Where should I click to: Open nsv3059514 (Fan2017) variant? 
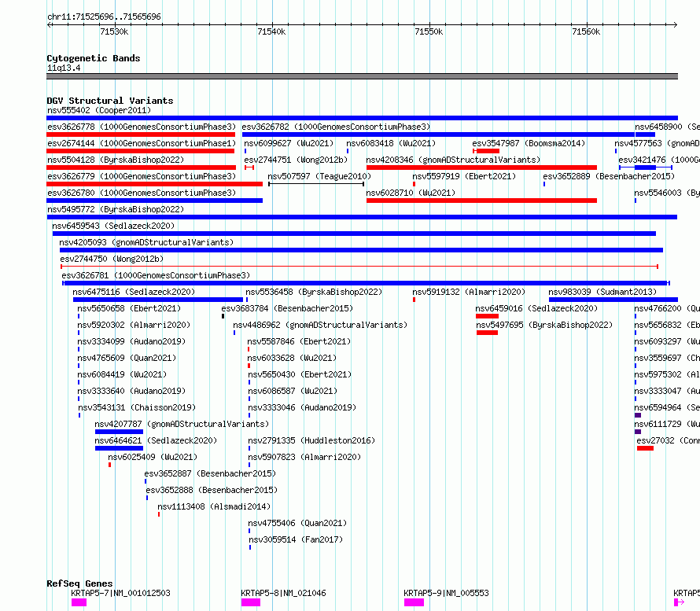(x=296, y=539)
